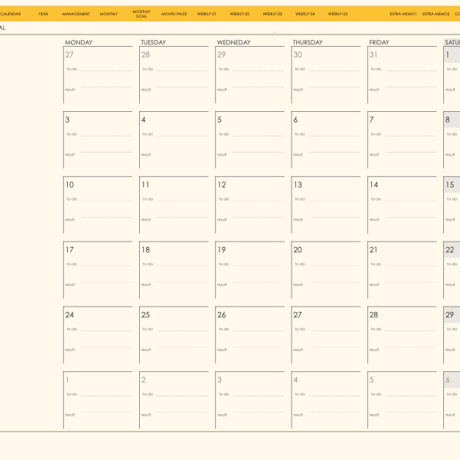Click the TUESDAY column header
This screenshot has width=460, height=460.
tap(153, 42)
